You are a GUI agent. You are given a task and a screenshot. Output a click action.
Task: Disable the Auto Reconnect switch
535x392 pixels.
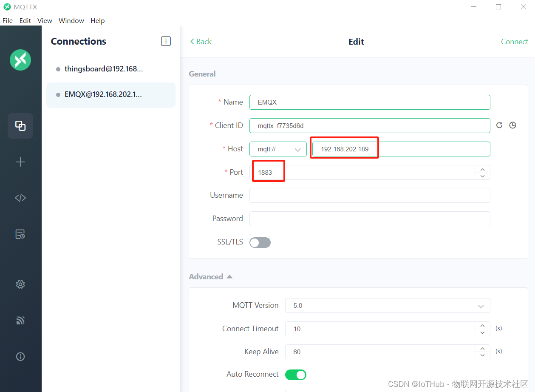pos(296,375)
